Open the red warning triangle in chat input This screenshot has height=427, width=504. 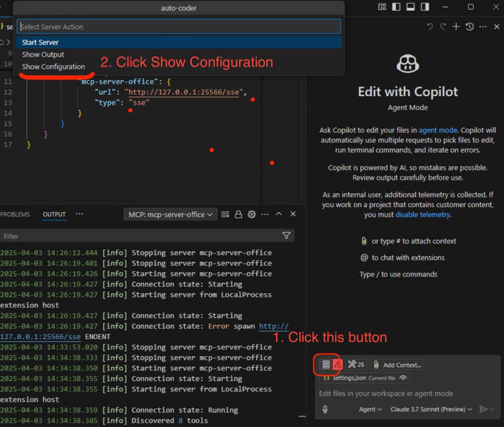(337, 365)
